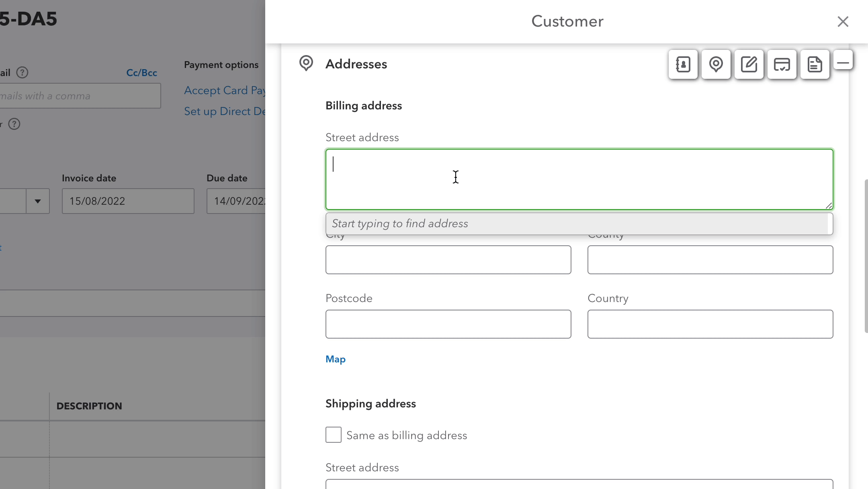Click the help icon beside the email field
This screenshot has height=489, width=868.
[x=23, y=72]
